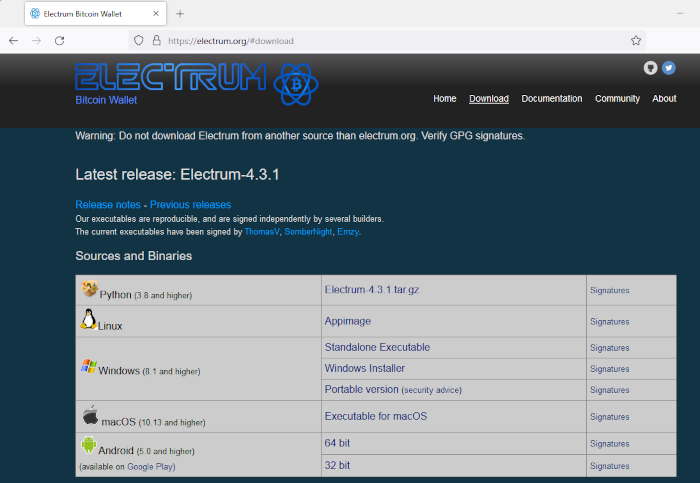Download the Windows Installer
Viewport: 700px width, 483px height.
(x=365, y=368)
